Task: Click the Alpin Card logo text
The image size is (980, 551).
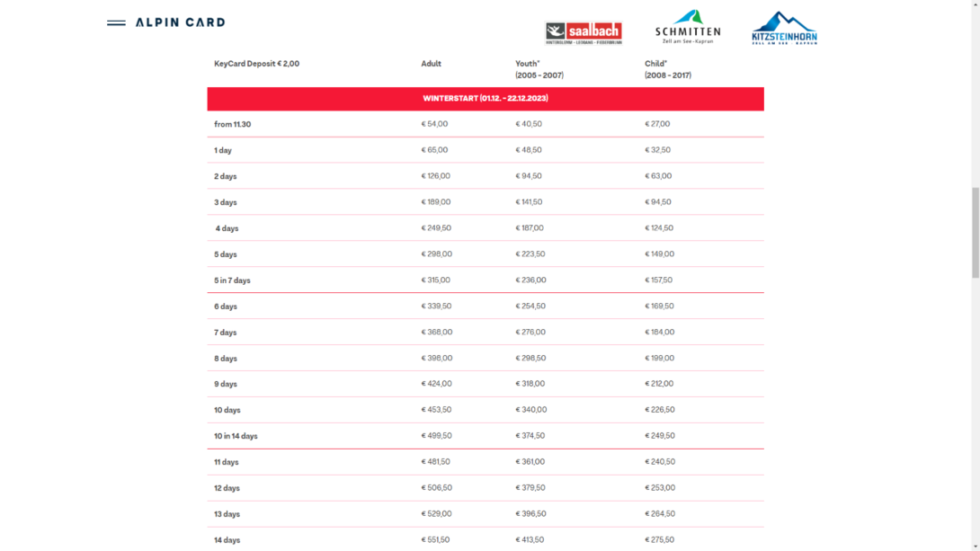Action: click(180, 22)
